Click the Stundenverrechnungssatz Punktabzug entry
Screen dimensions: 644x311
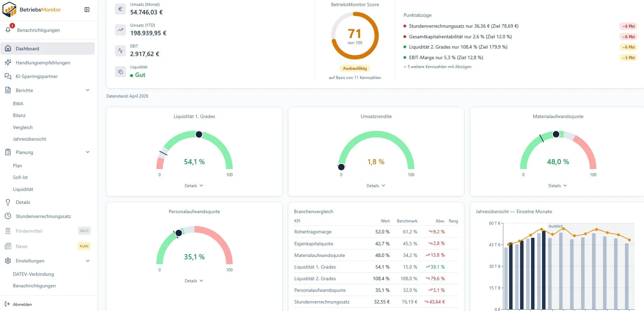coord(463,26)
